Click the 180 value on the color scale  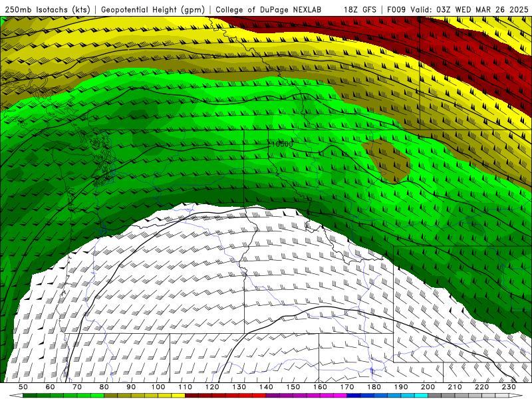coord(374,387)
